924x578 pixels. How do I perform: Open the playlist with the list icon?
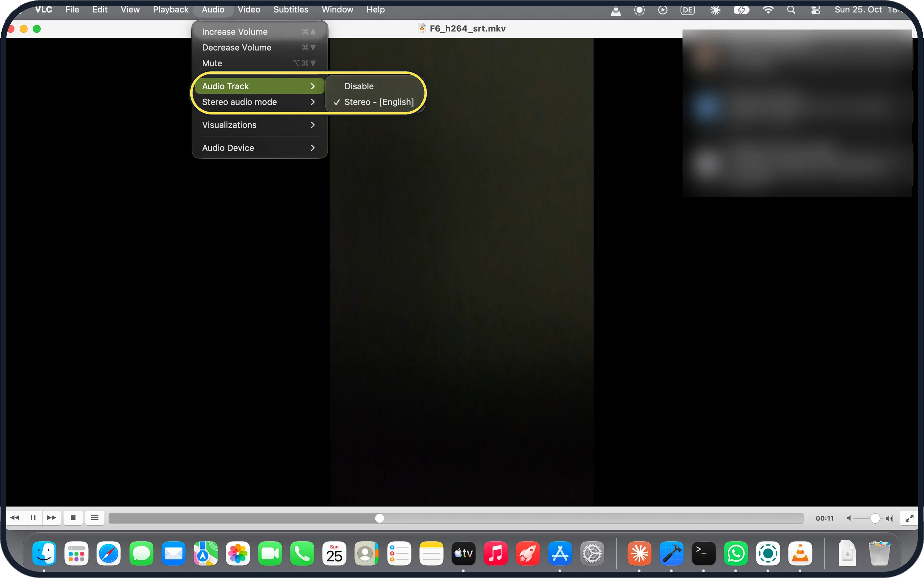point(95,518)
